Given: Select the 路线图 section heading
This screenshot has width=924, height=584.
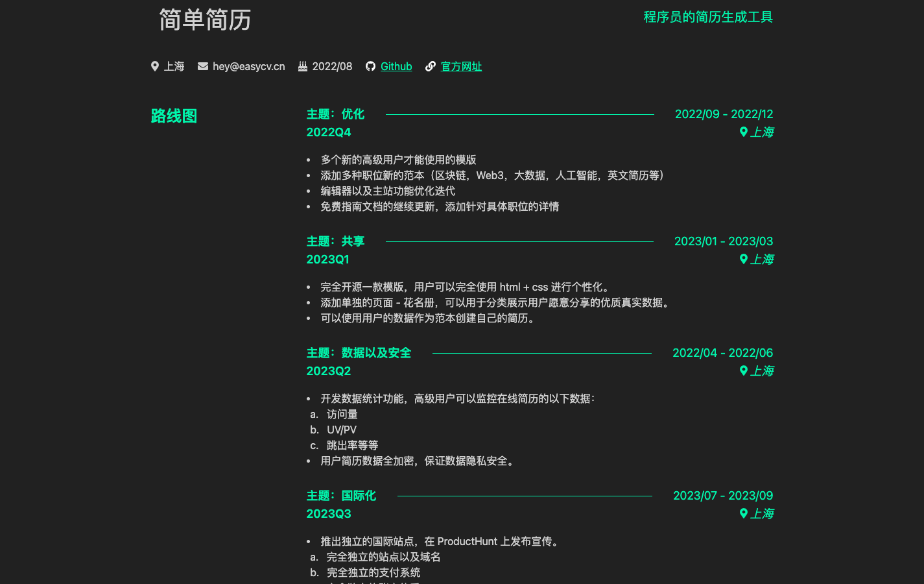Looking at the screenshot, I should point(174,116).
